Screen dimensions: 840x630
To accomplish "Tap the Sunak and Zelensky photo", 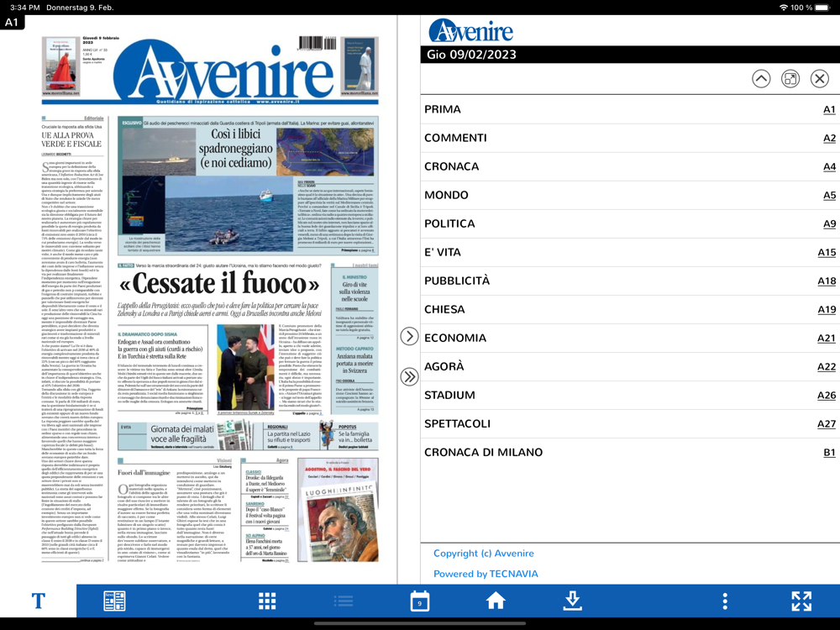I will tap(246, 367).
